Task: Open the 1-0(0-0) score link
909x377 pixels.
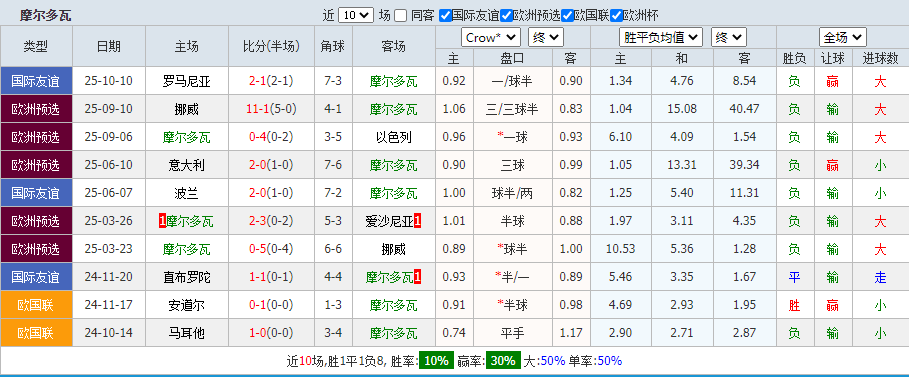Action: coord(272,333)
